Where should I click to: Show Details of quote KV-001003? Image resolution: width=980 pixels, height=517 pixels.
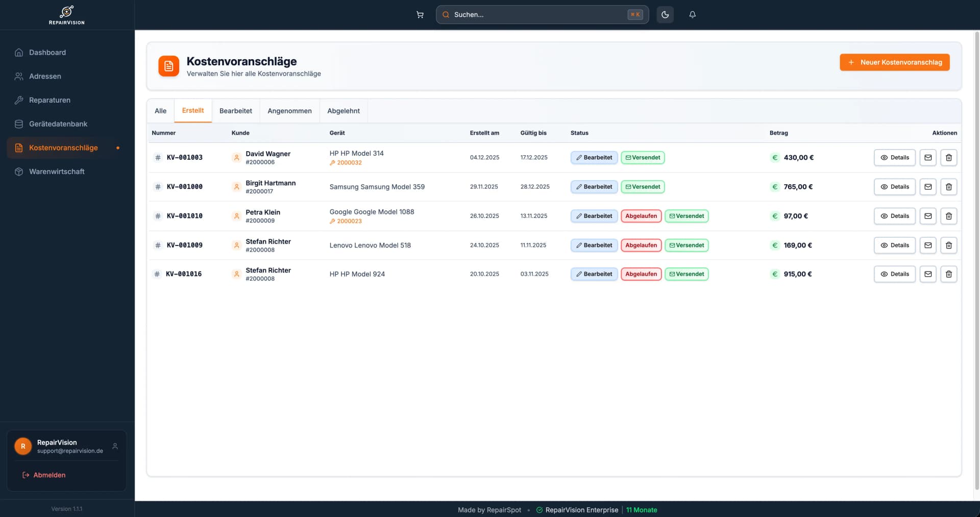coord(894,158)
